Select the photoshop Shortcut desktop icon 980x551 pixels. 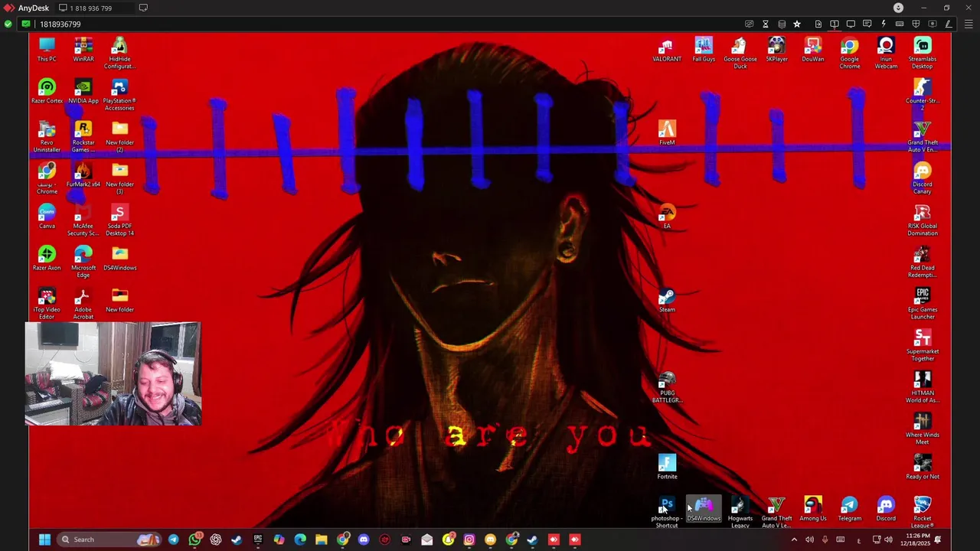667,513
